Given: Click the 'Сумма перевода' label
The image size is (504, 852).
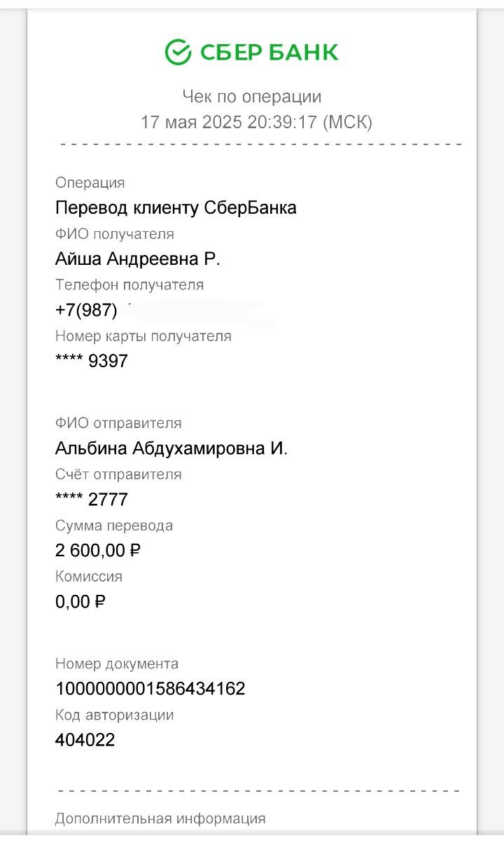Looking at the screenshot, I should (114, 525).
